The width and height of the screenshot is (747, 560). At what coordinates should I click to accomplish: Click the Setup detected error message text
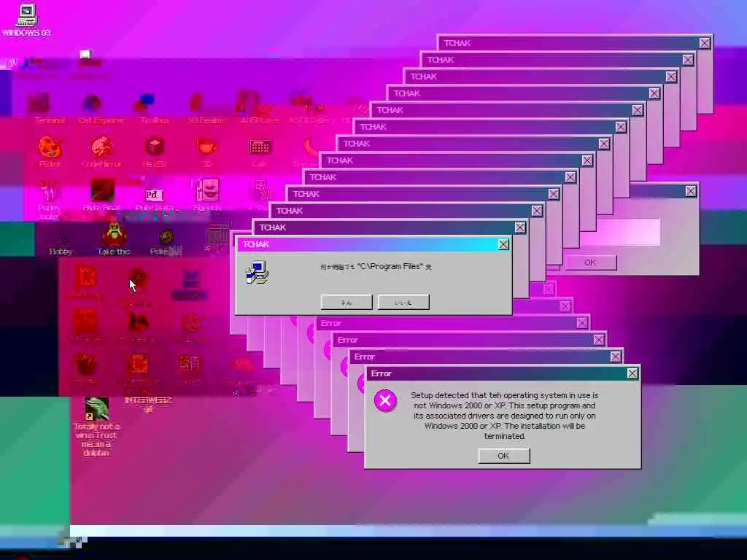(505, 416)
